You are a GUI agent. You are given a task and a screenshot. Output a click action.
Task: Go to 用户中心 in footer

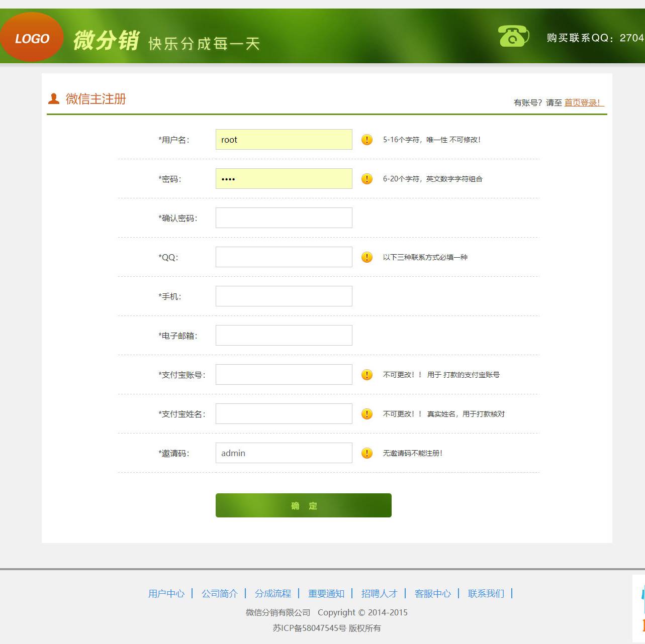click(x=166, y=594)
